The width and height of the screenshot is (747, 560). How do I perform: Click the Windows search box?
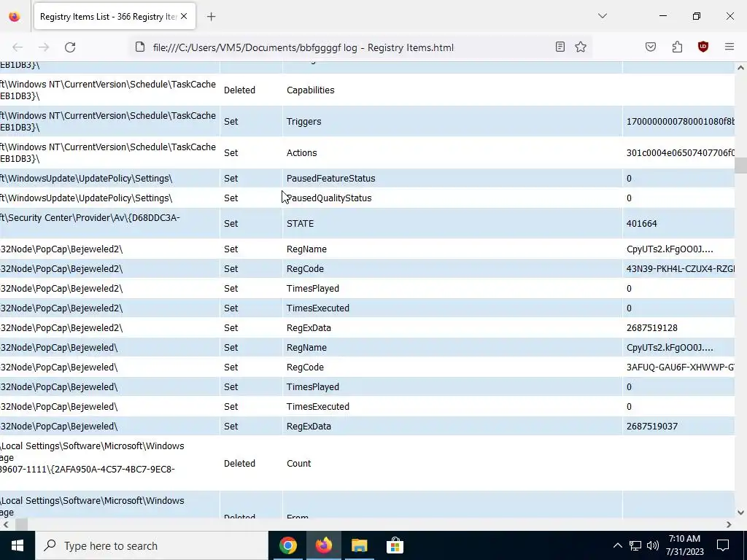(152, 545)
